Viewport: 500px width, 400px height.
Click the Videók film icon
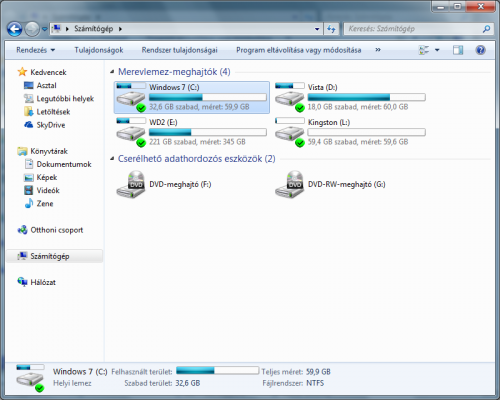click(29, 190)
